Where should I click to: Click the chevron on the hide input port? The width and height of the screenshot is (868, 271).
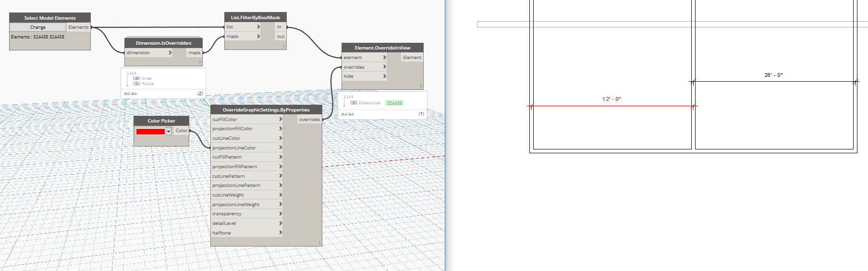click(384, 76)
